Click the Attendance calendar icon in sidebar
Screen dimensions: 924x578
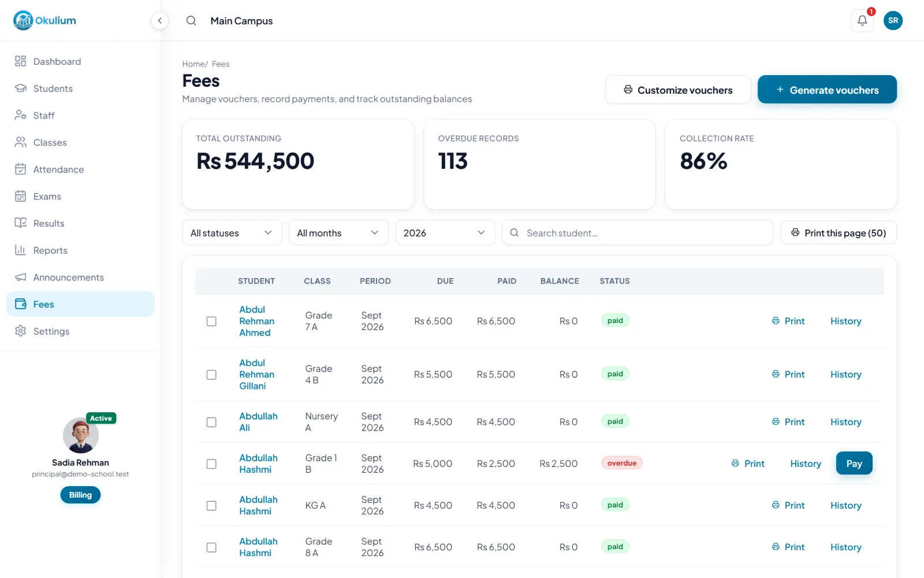20,169
